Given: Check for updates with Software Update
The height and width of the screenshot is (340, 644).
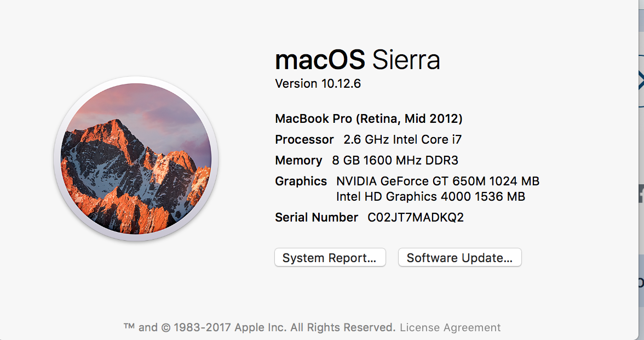Looking at the screenshot, I should click(x=459, y=258).
